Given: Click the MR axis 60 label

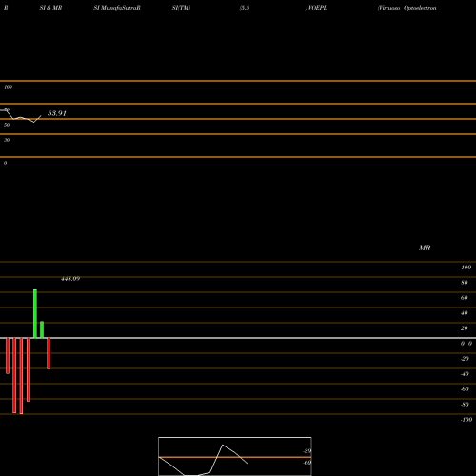Looking at the screenshot, I should click(465, 298).
